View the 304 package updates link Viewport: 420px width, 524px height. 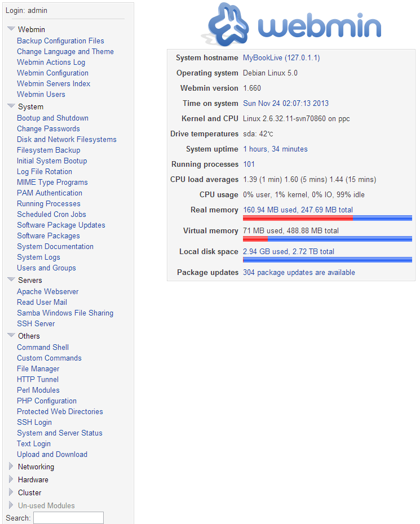tap(299, 272)
